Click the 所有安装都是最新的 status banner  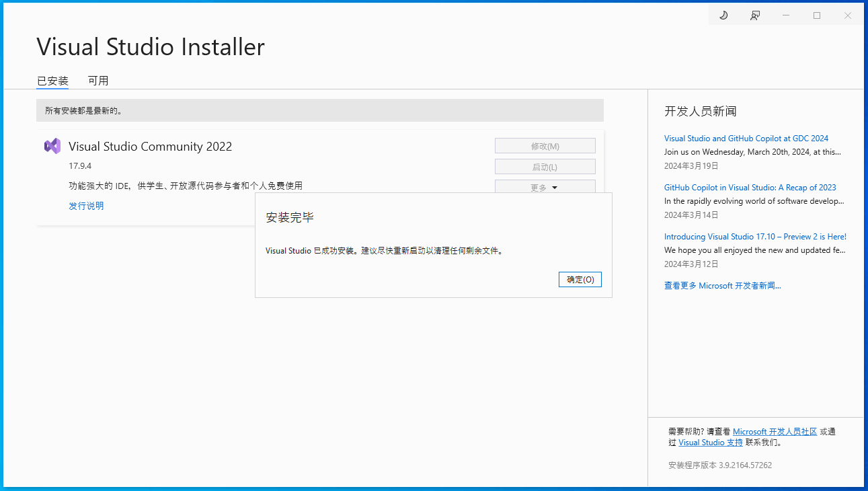click(319, 110)
